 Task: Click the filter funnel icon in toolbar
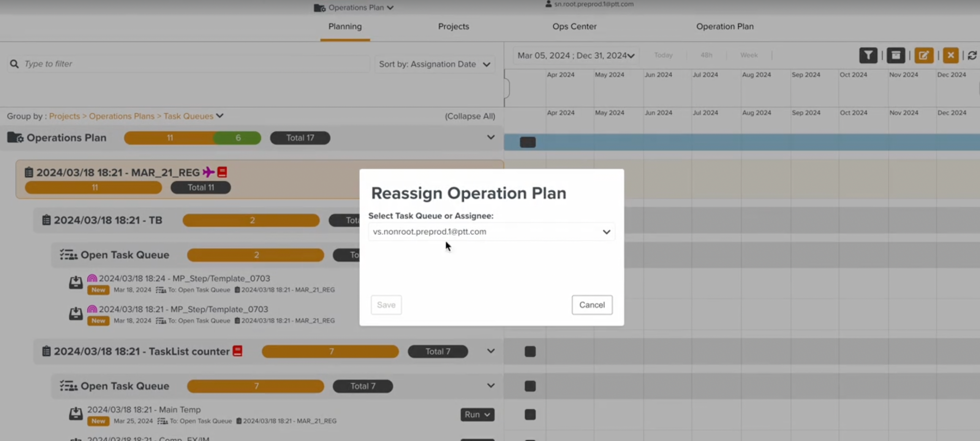click(868, 55)
